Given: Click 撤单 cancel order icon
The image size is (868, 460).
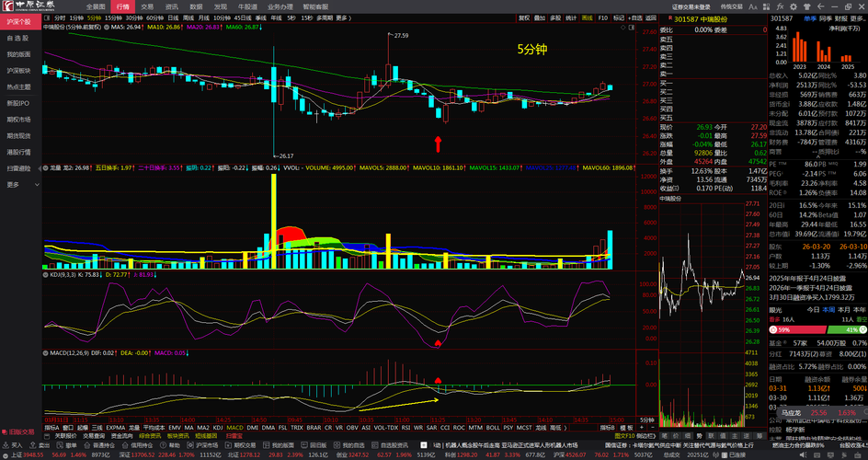Looking at the screenshot, I should [x=61, y=445].
